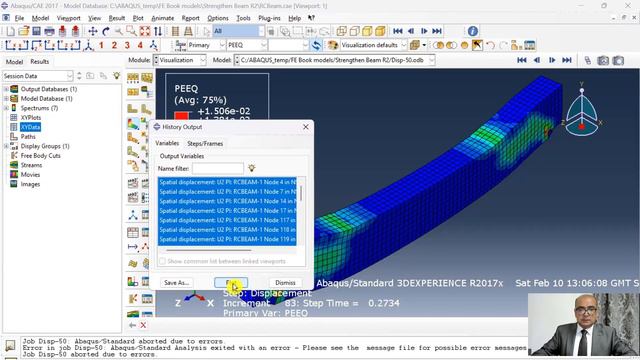Viewport: 640px width, 360px height.
Task: Click Dismiss in History Output dialog
Action: [x=285, y=282]
